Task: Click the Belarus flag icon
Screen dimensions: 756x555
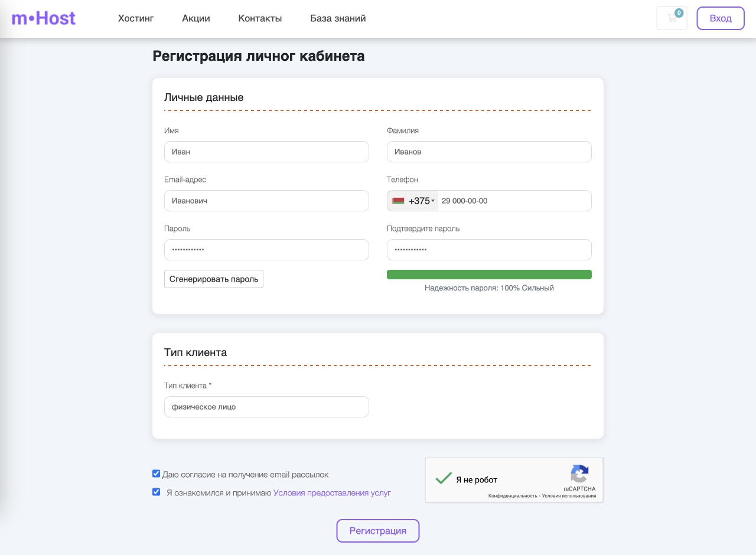Action: click(x=398, y=201)
